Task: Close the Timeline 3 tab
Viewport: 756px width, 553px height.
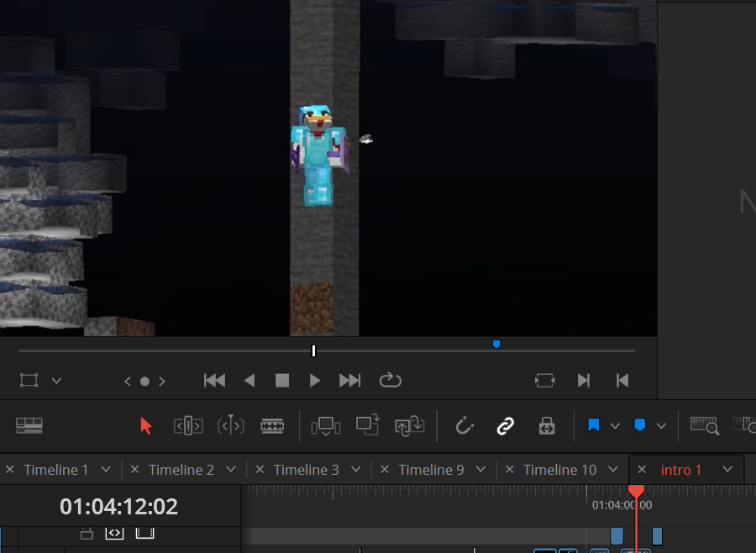Action: click(260, 470)
